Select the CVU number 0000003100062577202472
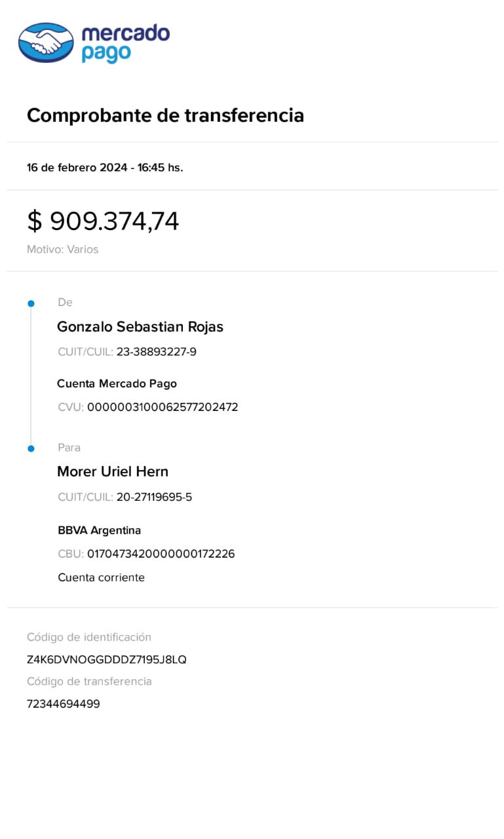This screenshot has width=504, height=839. (x=163, y=407)
